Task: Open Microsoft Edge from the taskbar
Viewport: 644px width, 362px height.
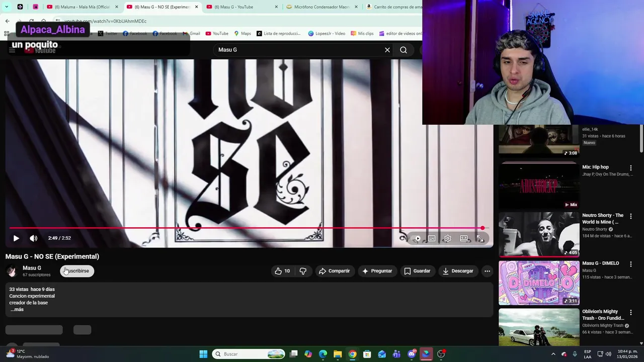Action: click(x=323, y=354)
